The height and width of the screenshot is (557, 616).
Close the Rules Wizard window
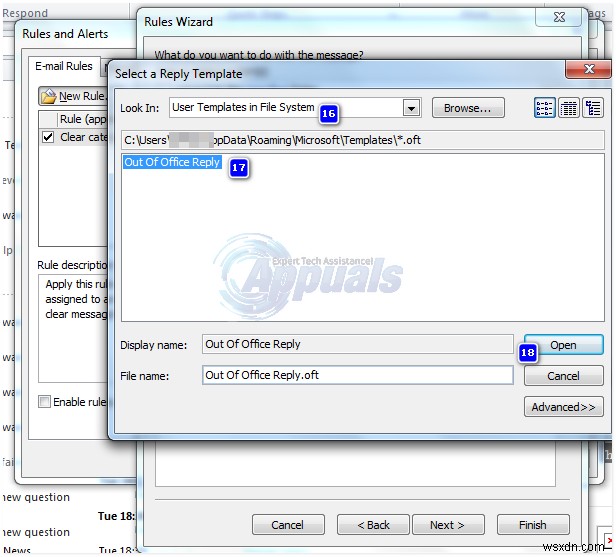pyautogui.click(x=559, y=17)
